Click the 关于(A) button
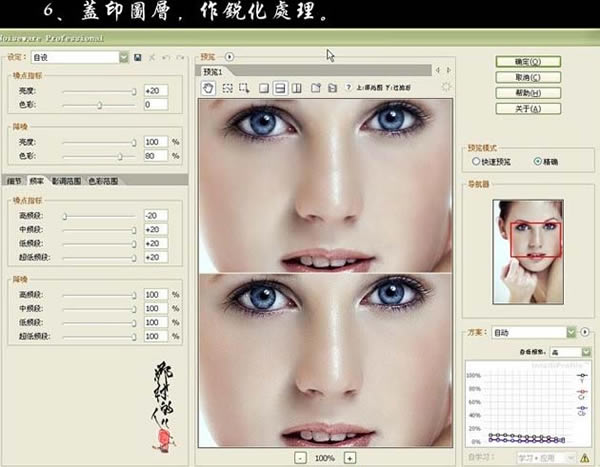600x467 pixels. point(528,109)
